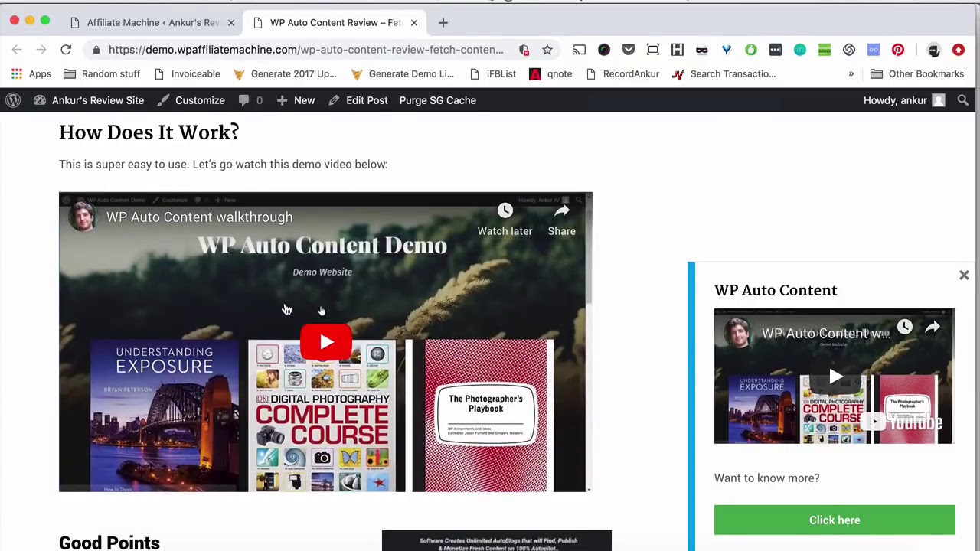The width and height of the screenshot is (980, 551).
Task: Click the site lock icon in address bar
Action: (x=96, y=50)
